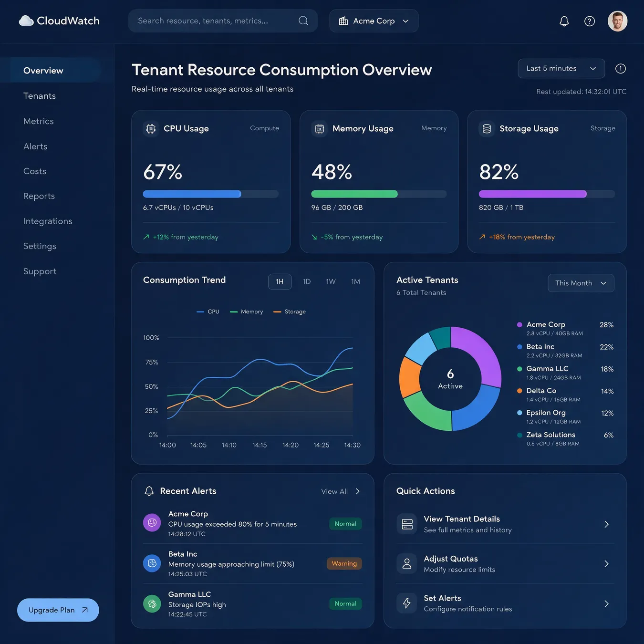Click the green Gamma LLC alert icon
The width and height of the screenshot is (644, 644).
pos(152,603)
